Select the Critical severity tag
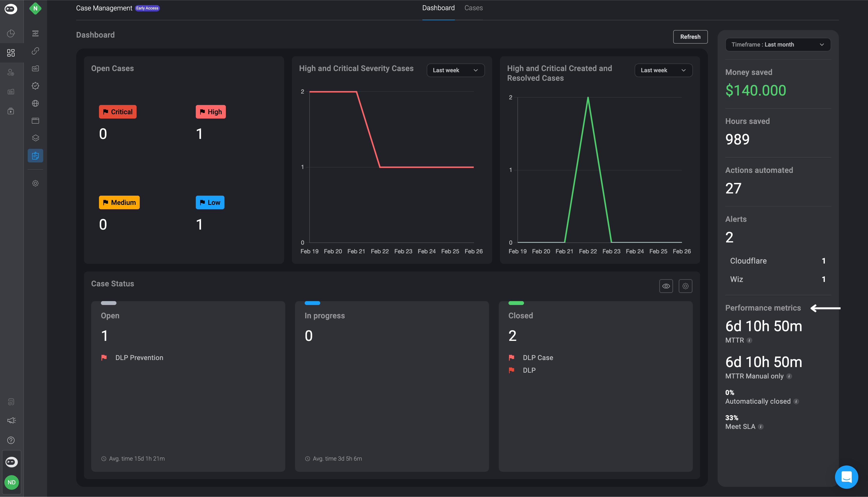 click(117, 112)
